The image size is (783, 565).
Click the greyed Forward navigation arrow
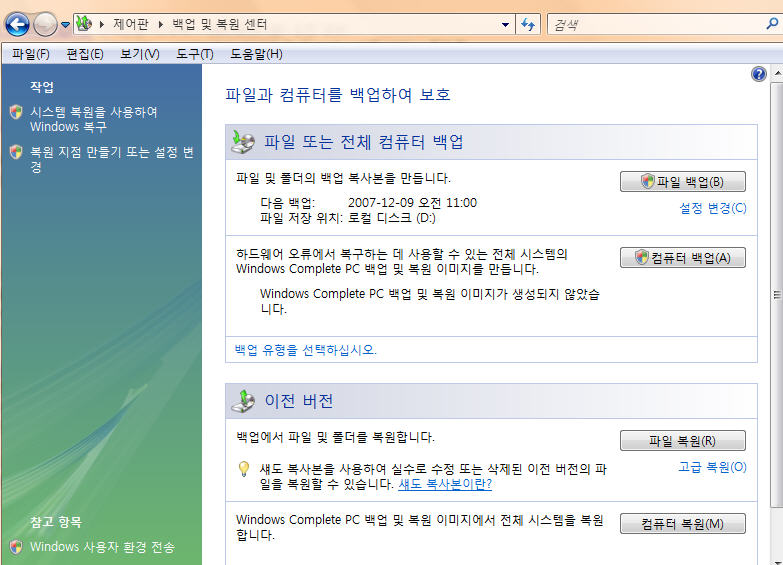(45, 24)
